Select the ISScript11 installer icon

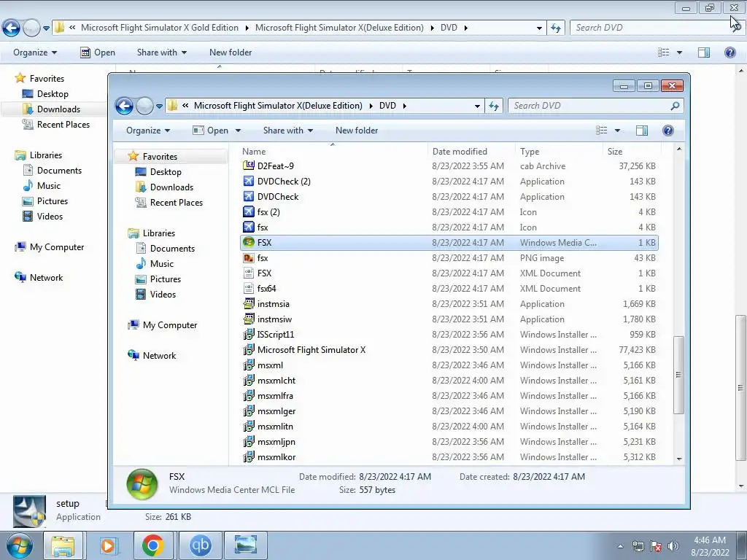point(248,334)
